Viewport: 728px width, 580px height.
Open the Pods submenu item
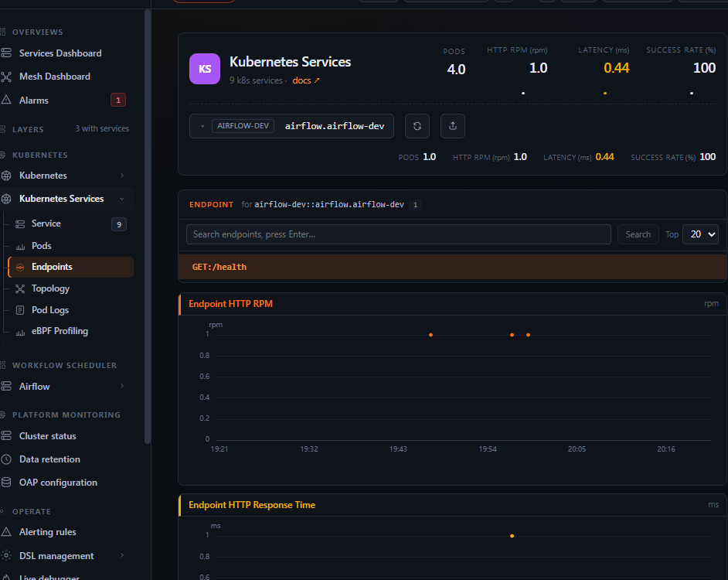point(41,246)
